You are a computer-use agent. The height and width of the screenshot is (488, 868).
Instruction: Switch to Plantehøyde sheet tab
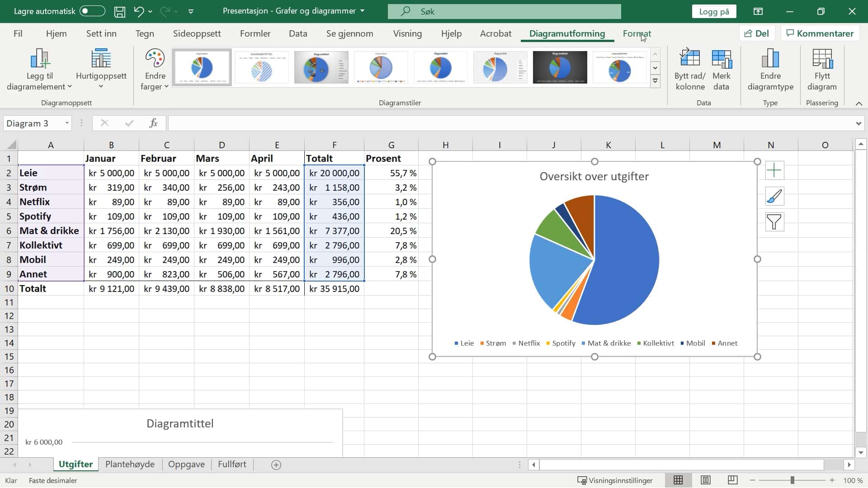[130, 465]
